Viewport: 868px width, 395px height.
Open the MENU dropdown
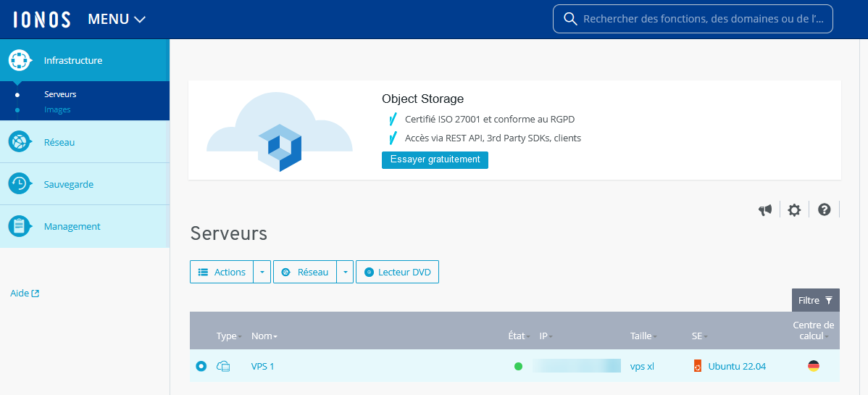click(117, 20)
